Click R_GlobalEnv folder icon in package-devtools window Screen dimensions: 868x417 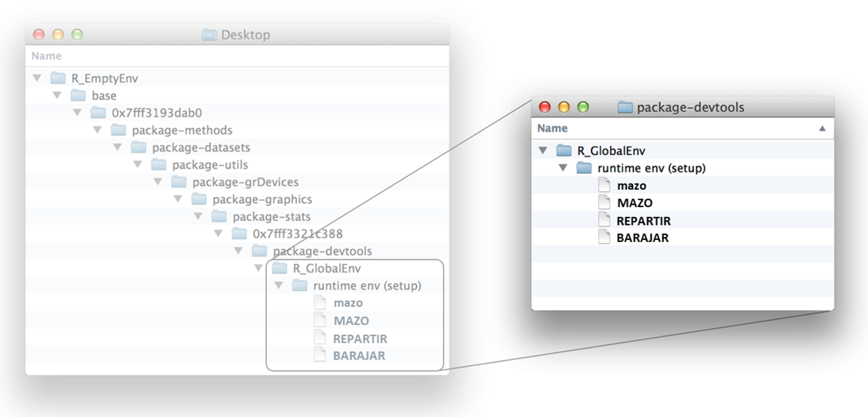[564, 150]
